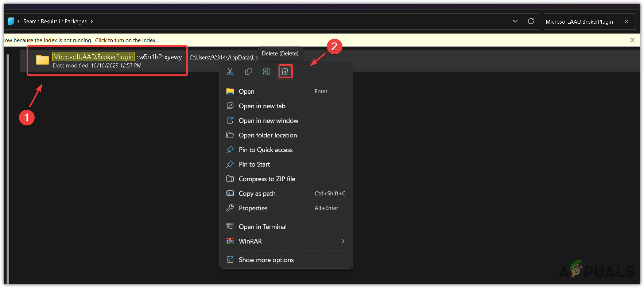The height and width of the screenshot is (288, 644).
Task: Click Search Results in Packages breadcrumb
Action: pyautogui.click(x=55, y=22)
